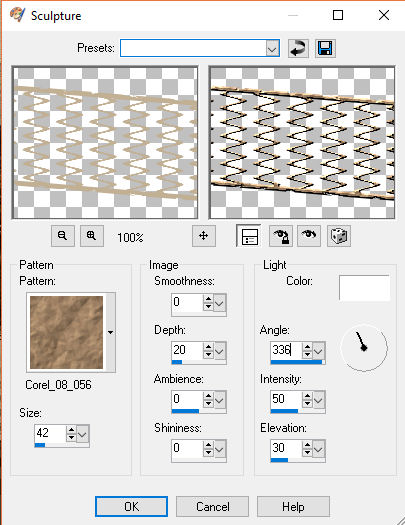Open the Help button

[x=293, y=506]
